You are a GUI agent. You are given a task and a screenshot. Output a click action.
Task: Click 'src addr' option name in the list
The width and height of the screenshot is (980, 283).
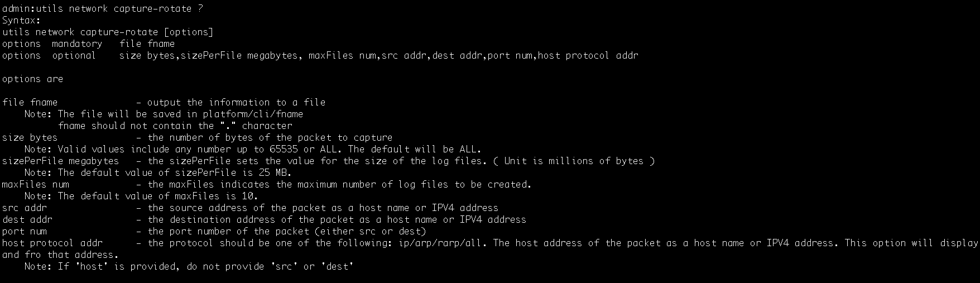pos(24,208)
